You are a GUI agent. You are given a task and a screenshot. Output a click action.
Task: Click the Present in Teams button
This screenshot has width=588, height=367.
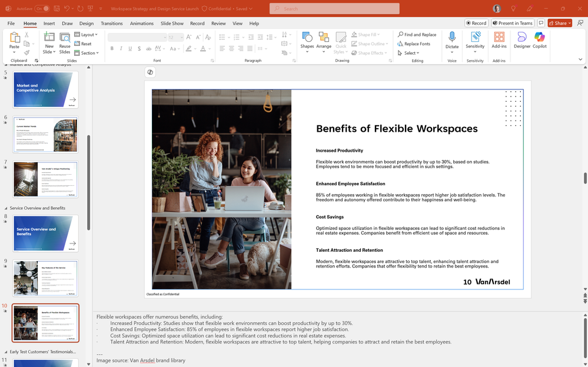[x=512, y=23]
